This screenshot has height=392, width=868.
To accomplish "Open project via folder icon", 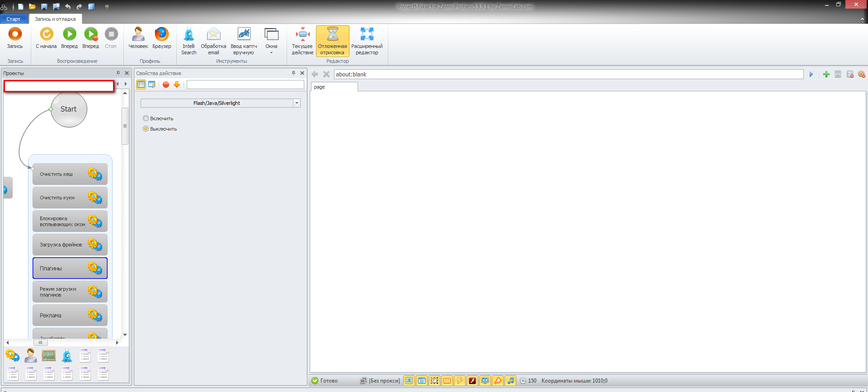I will coord(32,6).
